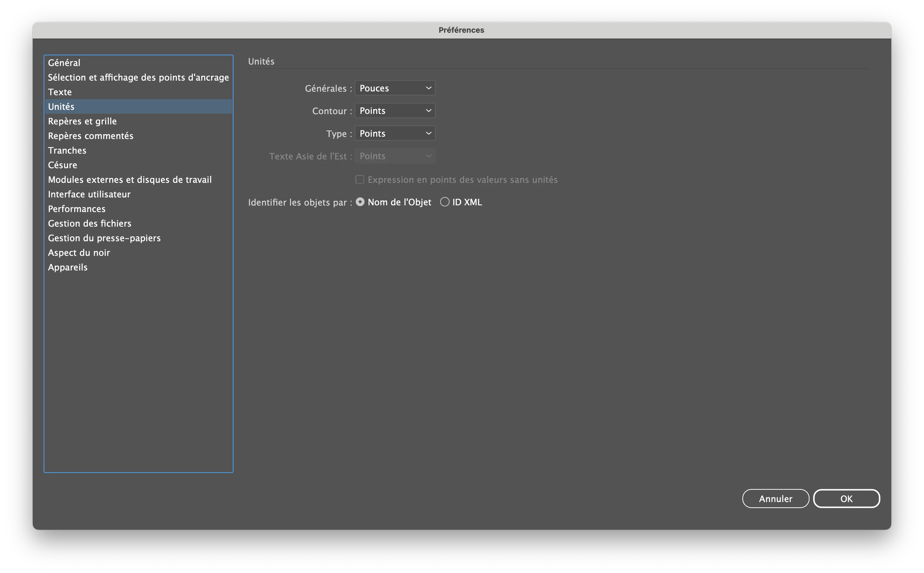924x573 pixels.
Task: Confirm preferences with OK button
Action: click(x=846, y=499)
